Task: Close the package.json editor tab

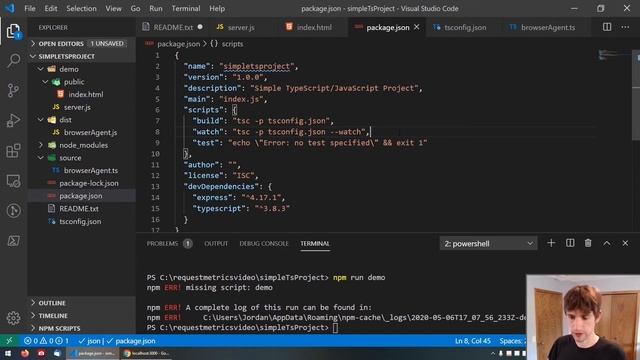Action: (x=416, y=27)
